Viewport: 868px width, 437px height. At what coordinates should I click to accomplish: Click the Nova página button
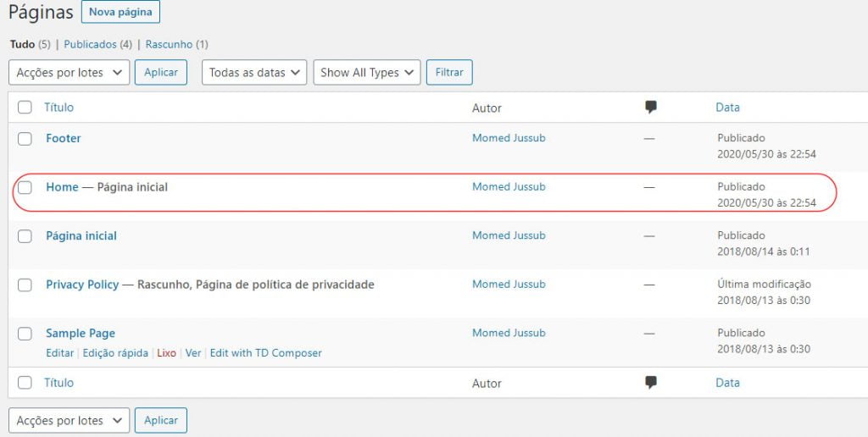point(120,12)
